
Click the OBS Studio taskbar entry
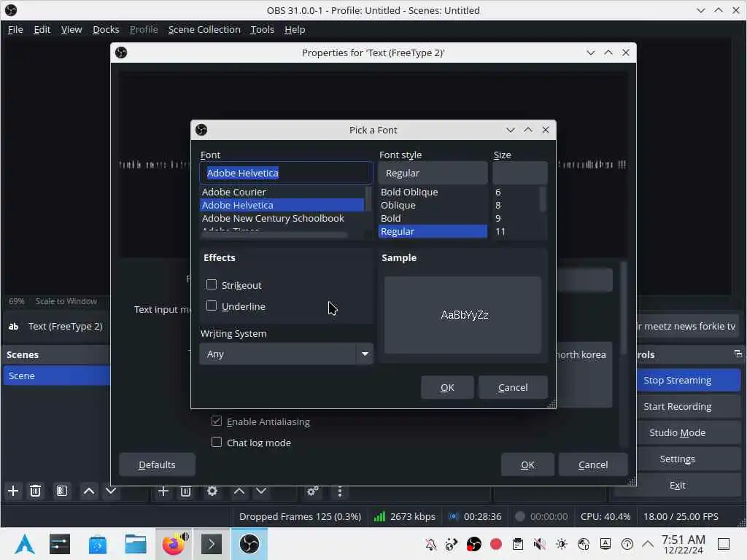(249, 544)
